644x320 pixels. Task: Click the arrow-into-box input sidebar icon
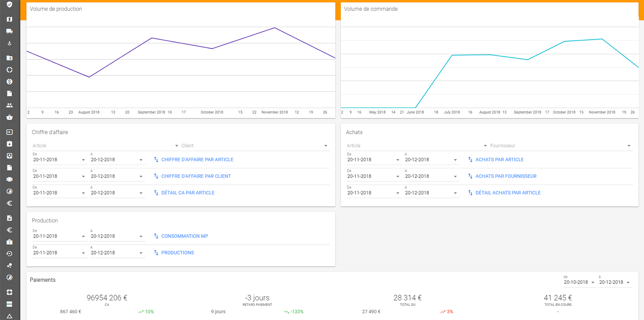pos(9,132)
